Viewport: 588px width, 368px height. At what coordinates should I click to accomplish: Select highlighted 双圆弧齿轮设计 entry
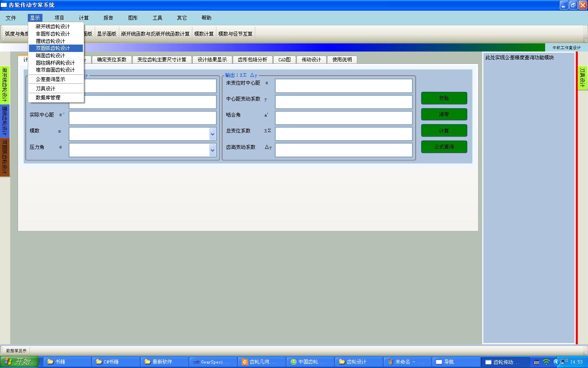pyautogui.click(x=56, y=48)
